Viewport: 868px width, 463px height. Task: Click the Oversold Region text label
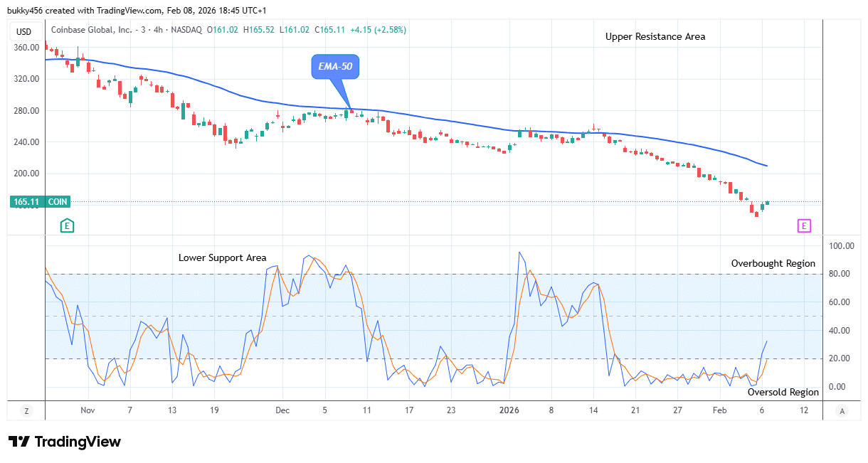click(783, 392)
